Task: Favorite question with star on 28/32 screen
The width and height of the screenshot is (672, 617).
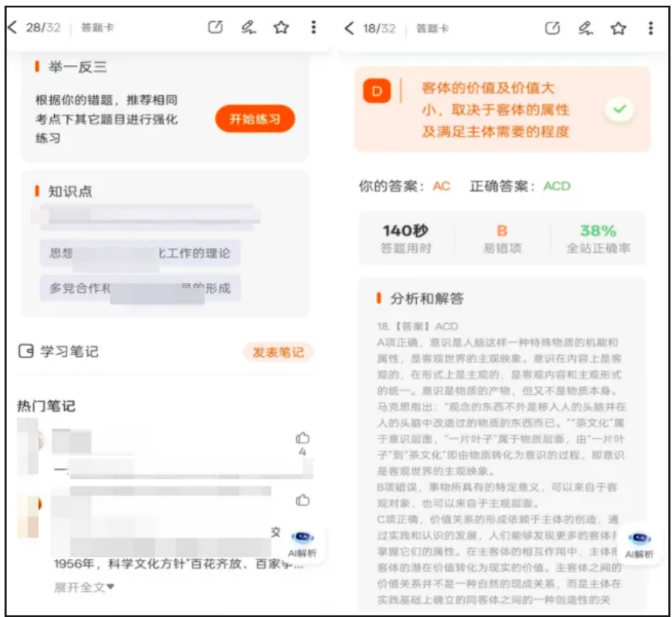Action: pyautogui.click(x=281, y=28)
